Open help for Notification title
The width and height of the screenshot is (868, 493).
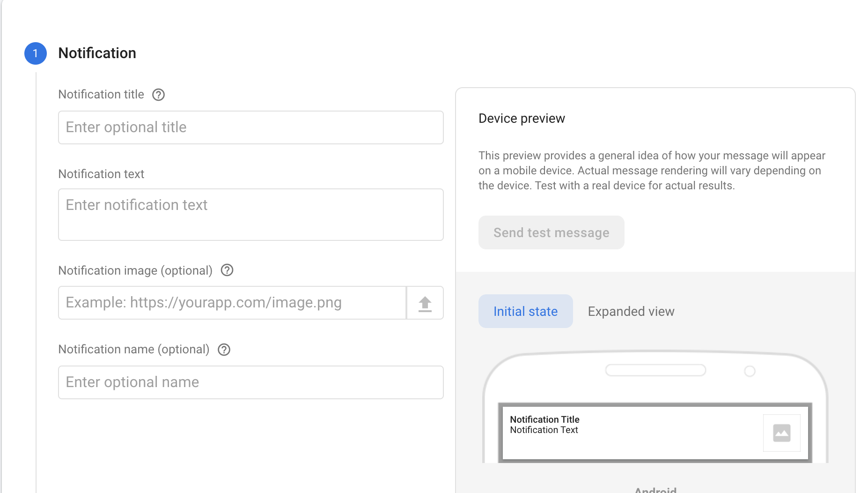(x=159, y=95)
